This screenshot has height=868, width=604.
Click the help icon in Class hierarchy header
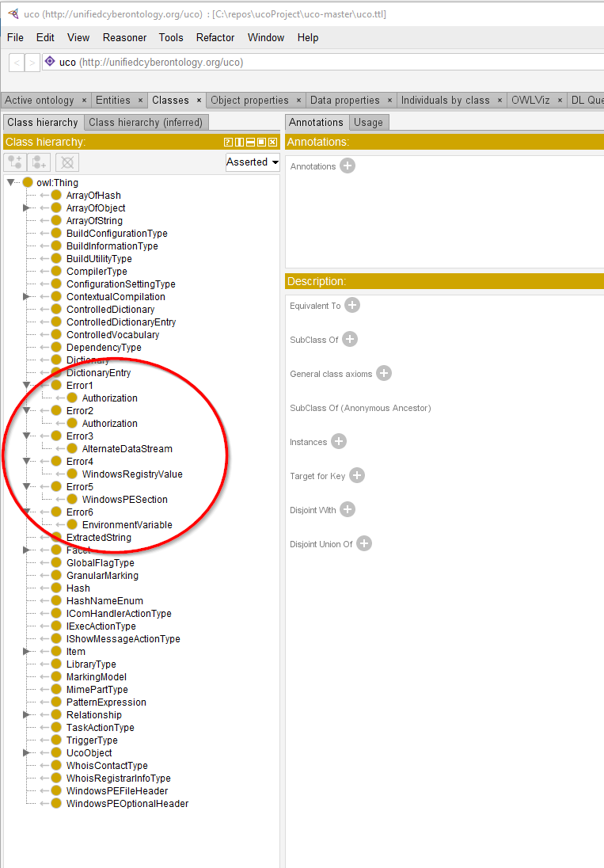(228, 143)
